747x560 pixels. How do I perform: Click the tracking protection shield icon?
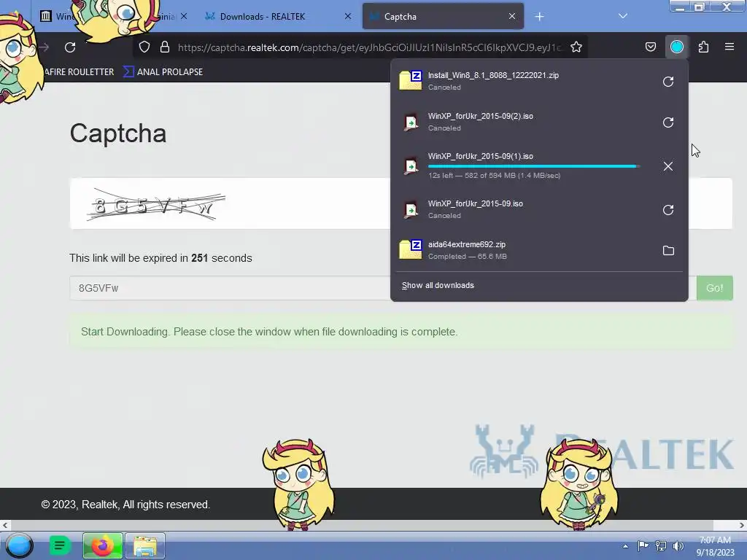144,47
